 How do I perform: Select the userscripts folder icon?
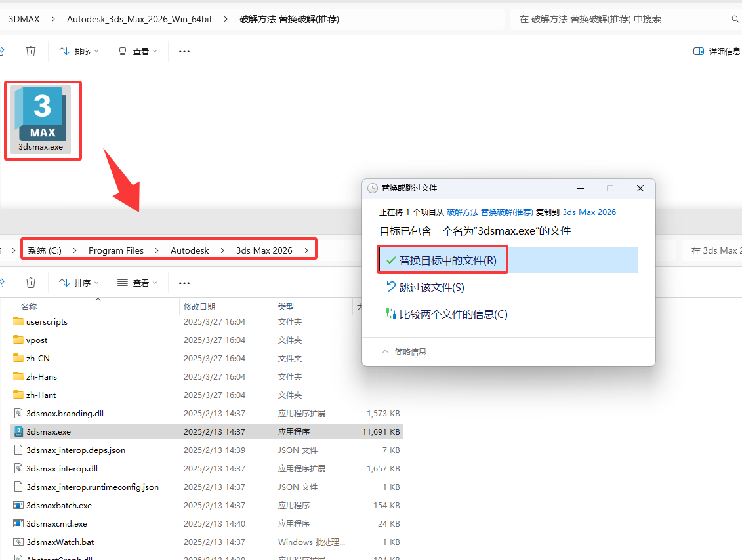[x=18, y=321]
